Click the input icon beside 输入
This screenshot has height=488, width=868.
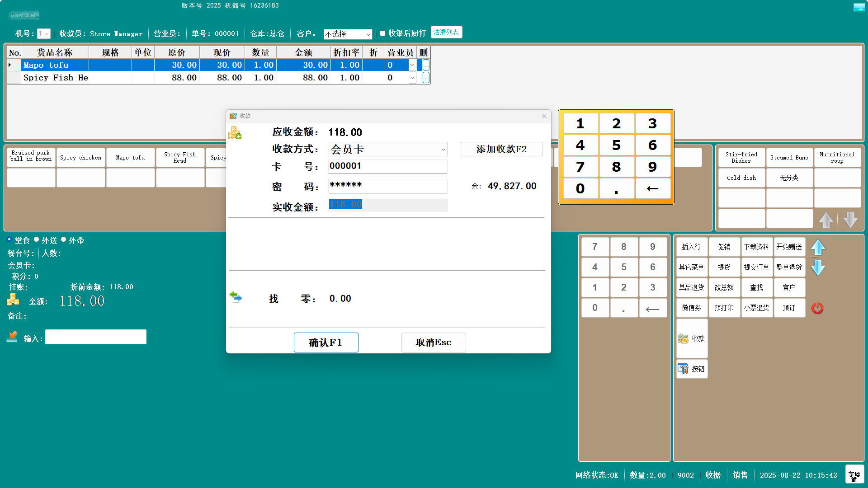(12, 337)
